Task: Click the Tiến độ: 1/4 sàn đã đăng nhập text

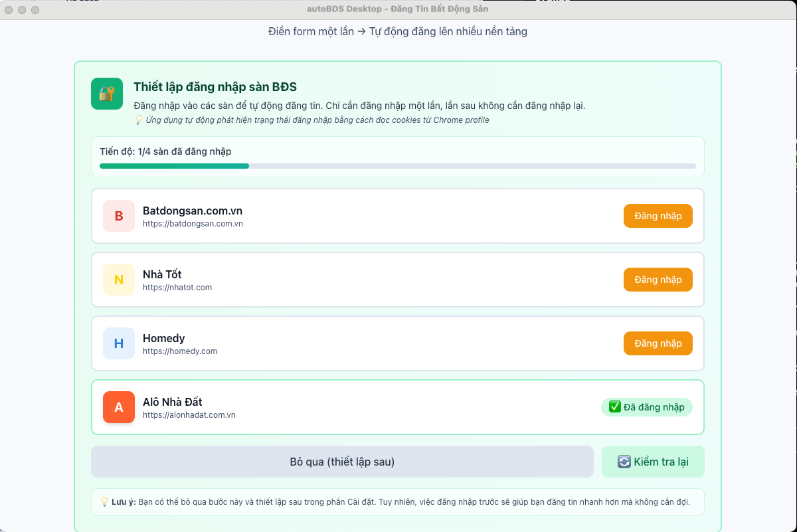Action: click(165, 151)
